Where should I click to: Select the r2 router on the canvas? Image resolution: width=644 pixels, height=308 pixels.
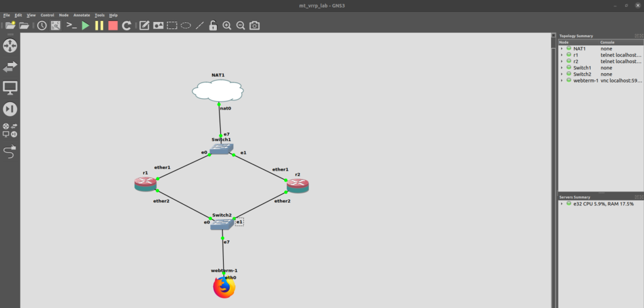297,185
